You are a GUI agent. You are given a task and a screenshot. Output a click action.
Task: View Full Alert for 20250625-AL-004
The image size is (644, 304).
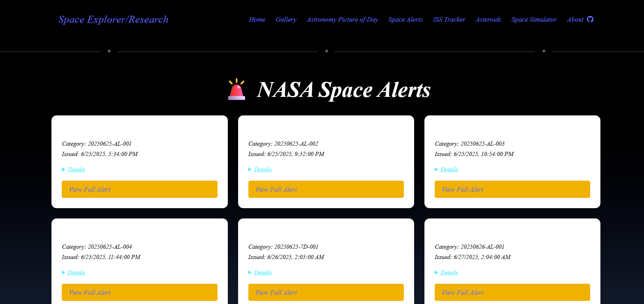point(140,292)
